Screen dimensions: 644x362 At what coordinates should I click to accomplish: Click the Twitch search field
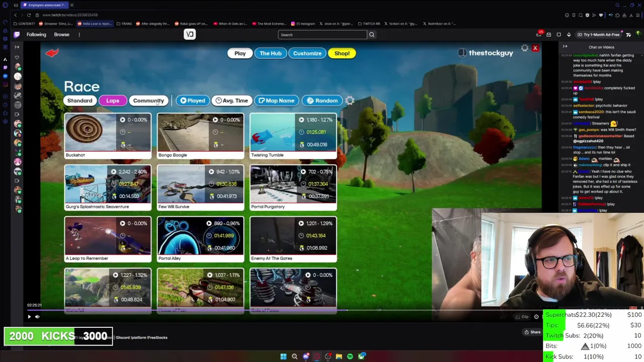click(323, 35)
